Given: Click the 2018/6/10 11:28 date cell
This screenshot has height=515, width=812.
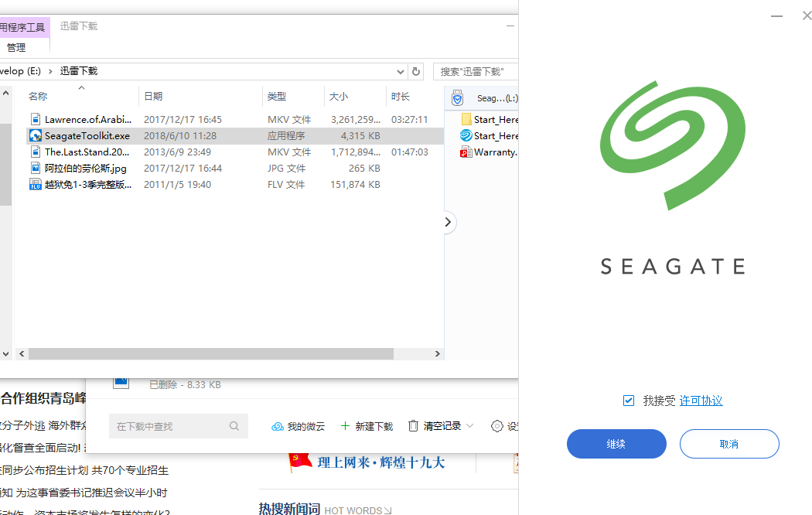Looking at the screenshot, I should pos(180,135).
